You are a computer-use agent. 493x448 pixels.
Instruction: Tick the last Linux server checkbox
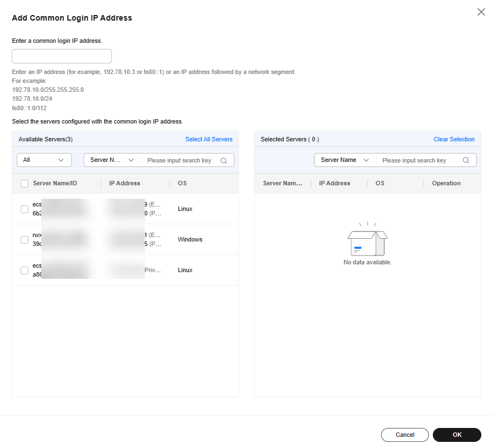[x=25, y=270]
